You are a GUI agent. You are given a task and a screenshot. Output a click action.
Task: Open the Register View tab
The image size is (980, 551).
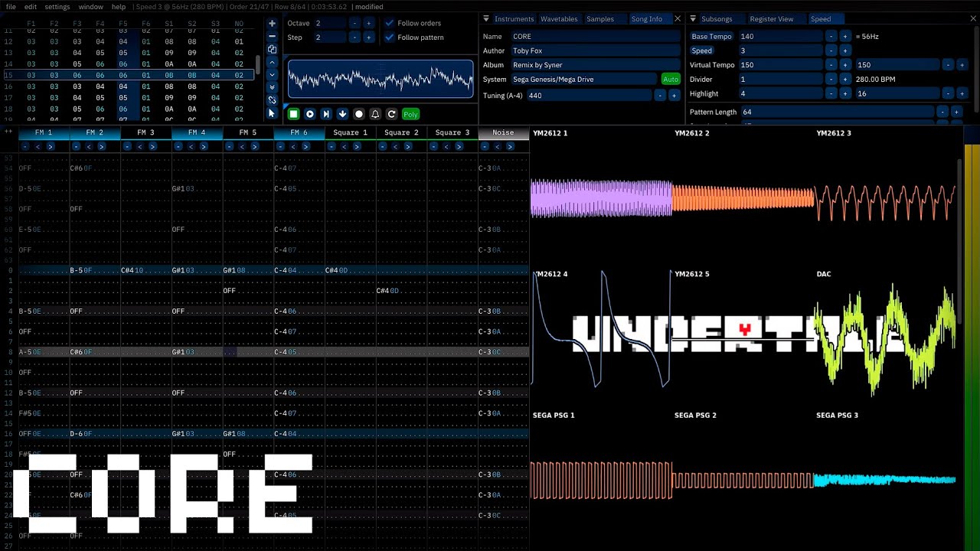(771, 18)
